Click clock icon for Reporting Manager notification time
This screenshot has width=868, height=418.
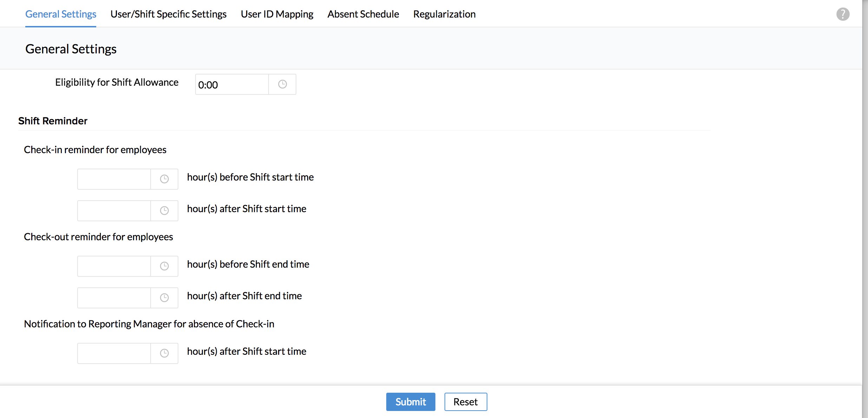[x=164, y=353]
